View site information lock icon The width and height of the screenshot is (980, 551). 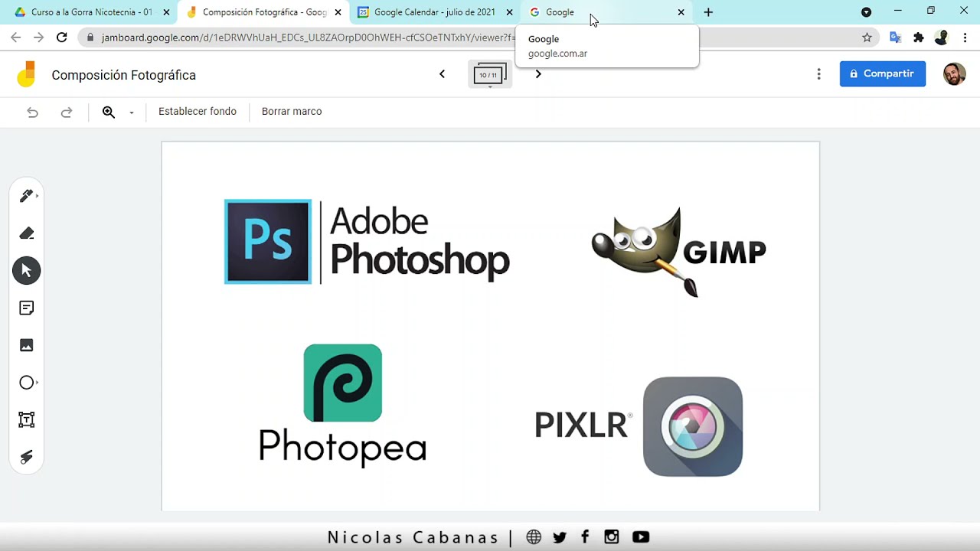coord(90,37)
